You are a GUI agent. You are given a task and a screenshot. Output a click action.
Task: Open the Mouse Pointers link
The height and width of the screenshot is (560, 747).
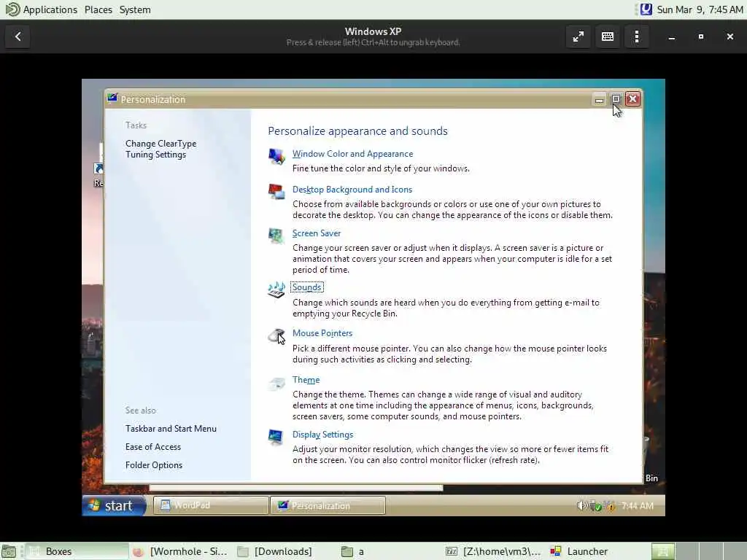click(322, 333)
